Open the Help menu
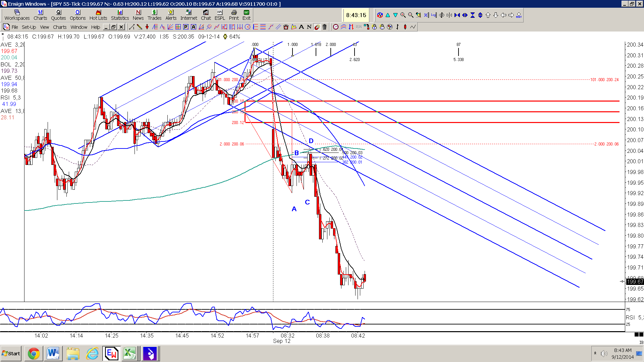This screenshot has height=362, width=644. pos(96,27)
